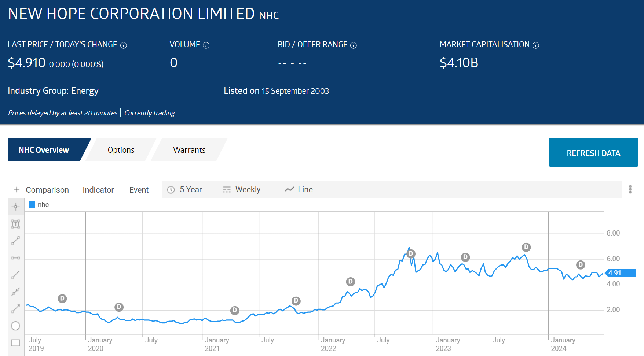Click the Industry Group: Energy text

click(53, 91)
